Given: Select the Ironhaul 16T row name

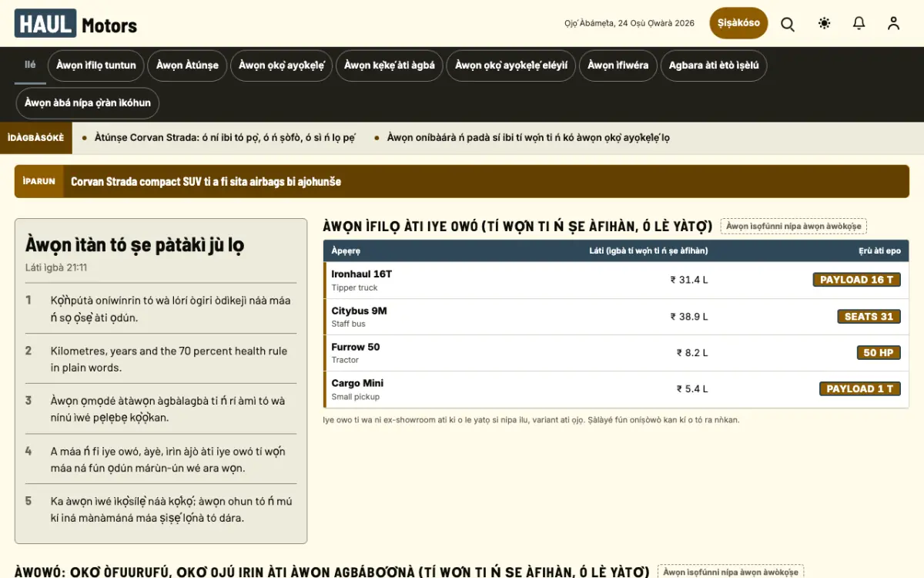Looking at the screenshot, I should pos(362,274).
